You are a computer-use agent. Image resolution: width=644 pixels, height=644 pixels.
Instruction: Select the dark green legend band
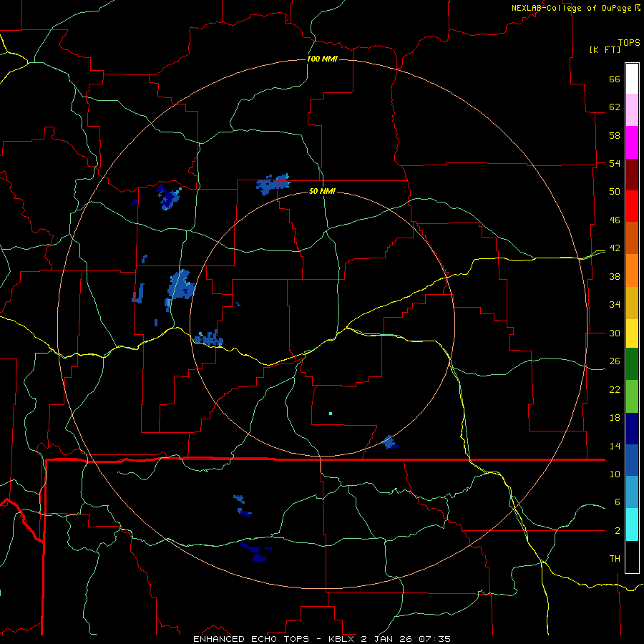point(632,364)
